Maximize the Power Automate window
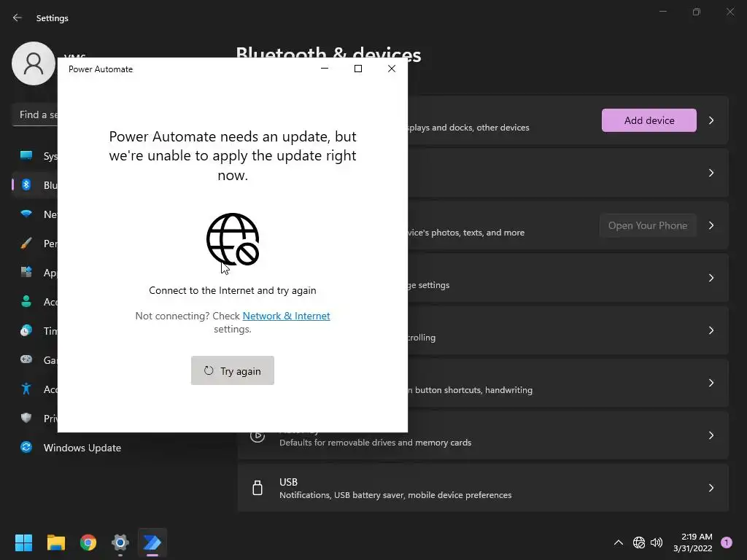747x560 pixels. (x=358, y=69)
